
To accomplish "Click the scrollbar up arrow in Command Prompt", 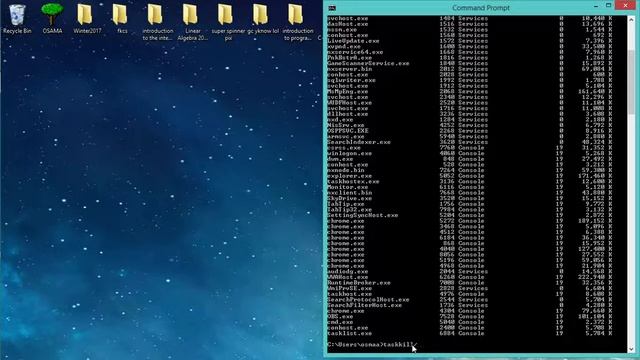I will coord(631,20).
